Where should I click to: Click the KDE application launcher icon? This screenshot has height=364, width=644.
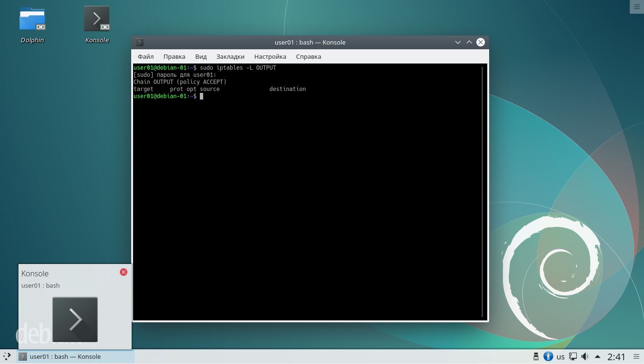click(7, 356)
